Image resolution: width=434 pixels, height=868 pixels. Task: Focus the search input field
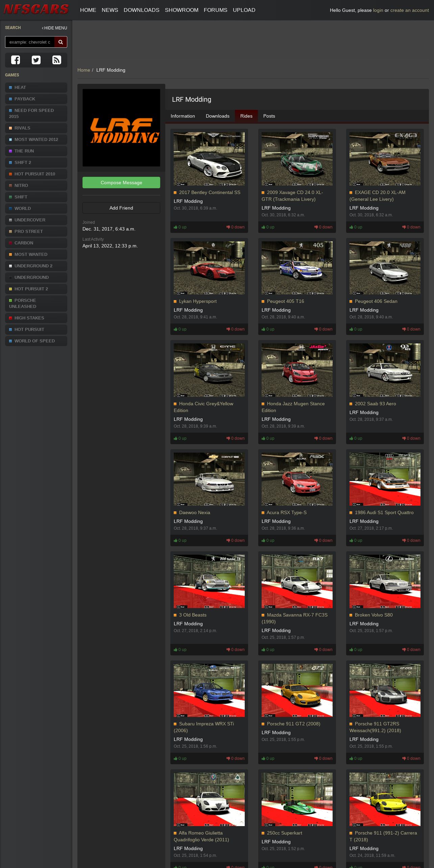[x=30, y=42]
